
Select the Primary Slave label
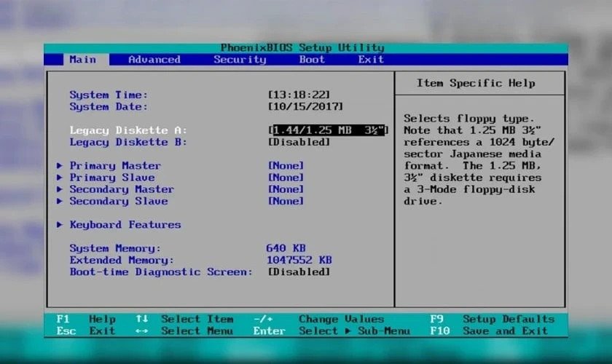(x=112, y=178)
